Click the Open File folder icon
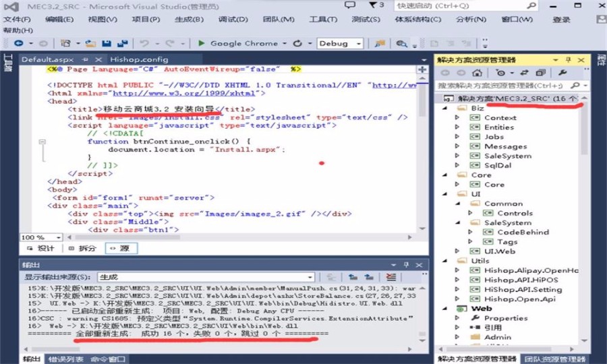The image size is (607, 364). (90, 43)
